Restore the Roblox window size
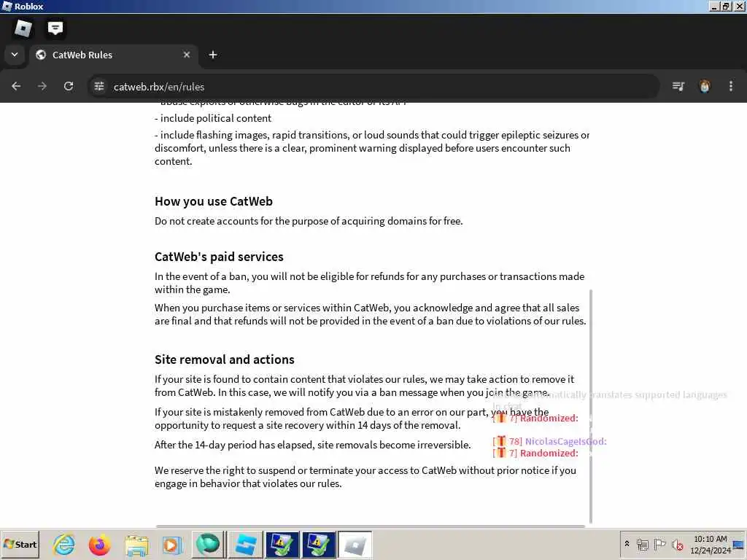747x560 pixels. pos(726,6)
